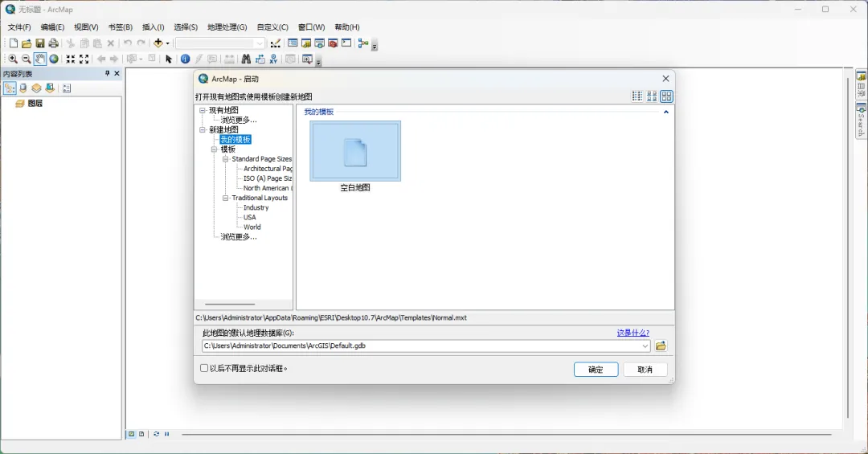Image resolution: width=868 pixels, height=454 pixels.
Task: Click the 取消 button
Action: point(645,370)
